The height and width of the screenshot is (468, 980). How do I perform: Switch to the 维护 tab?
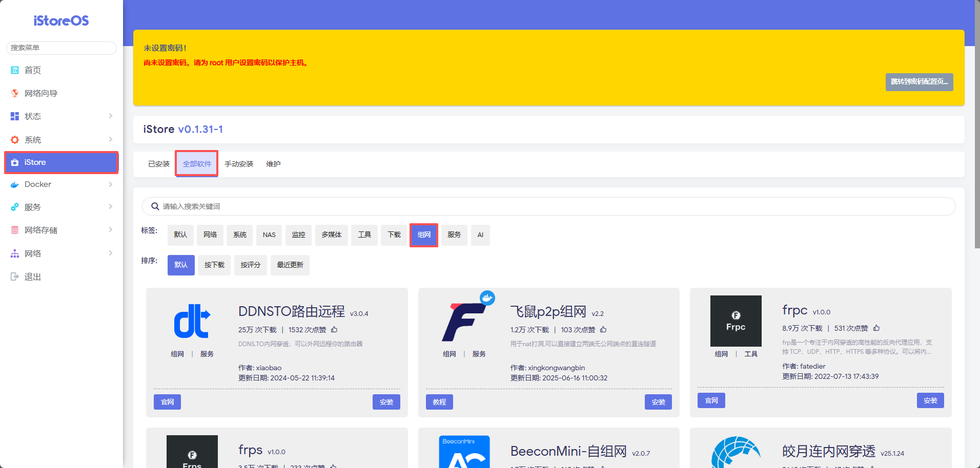click(x=273, y=164)
